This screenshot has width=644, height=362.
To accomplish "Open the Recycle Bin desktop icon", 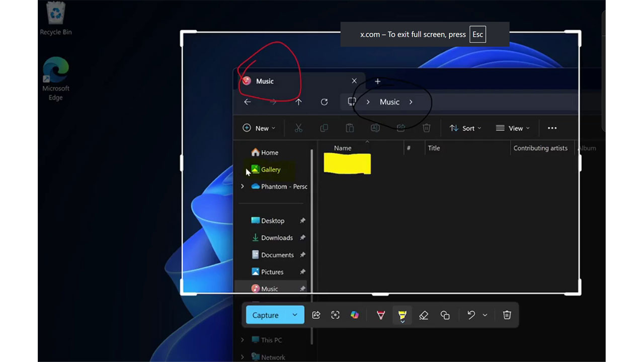I will click(x=56, y=19).
